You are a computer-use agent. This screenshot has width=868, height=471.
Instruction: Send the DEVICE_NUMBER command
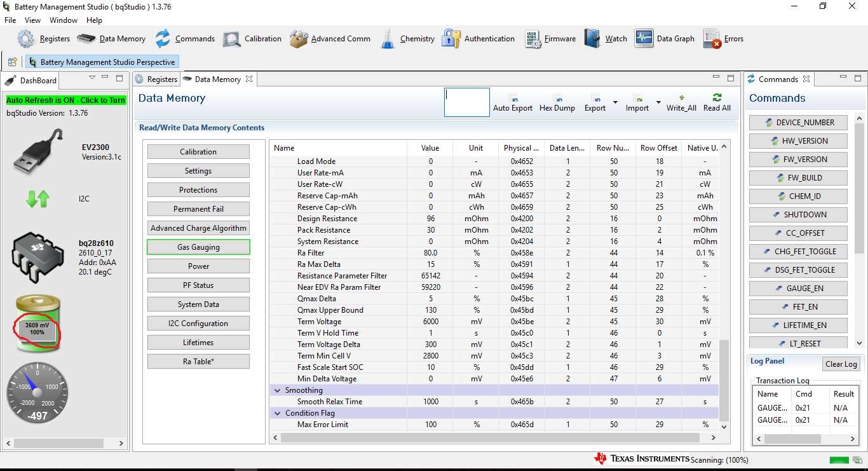coord(798,123)
